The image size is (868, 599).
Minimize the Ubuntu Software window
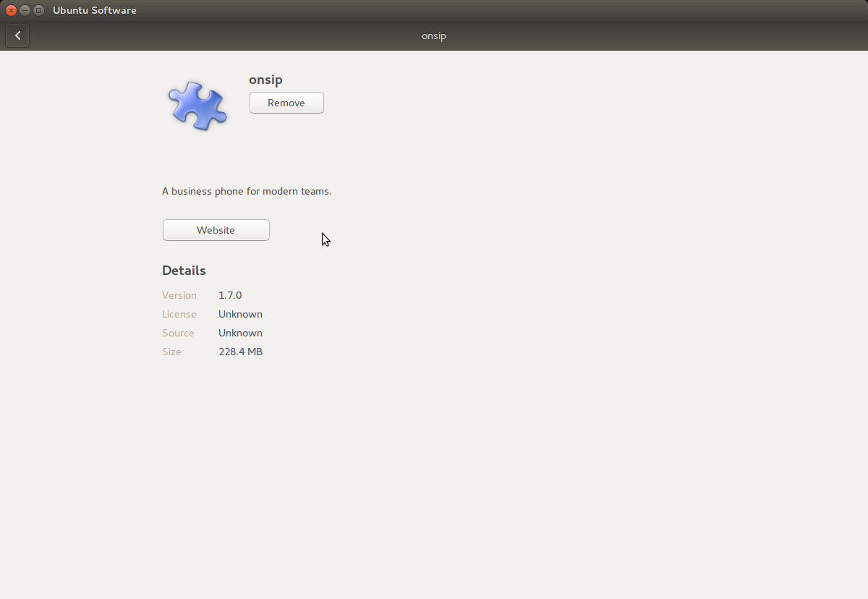pos(25,10)
